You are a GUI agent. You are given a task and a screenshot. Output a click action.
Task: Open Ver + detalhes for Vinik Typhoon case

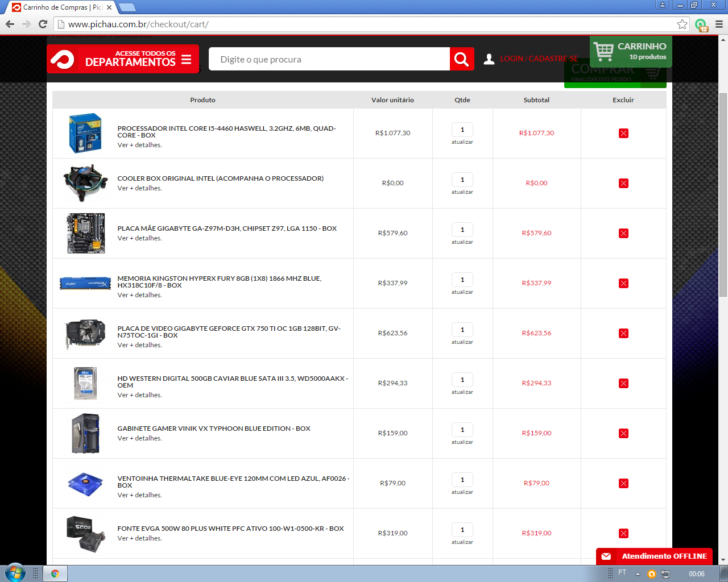(140, 438)
